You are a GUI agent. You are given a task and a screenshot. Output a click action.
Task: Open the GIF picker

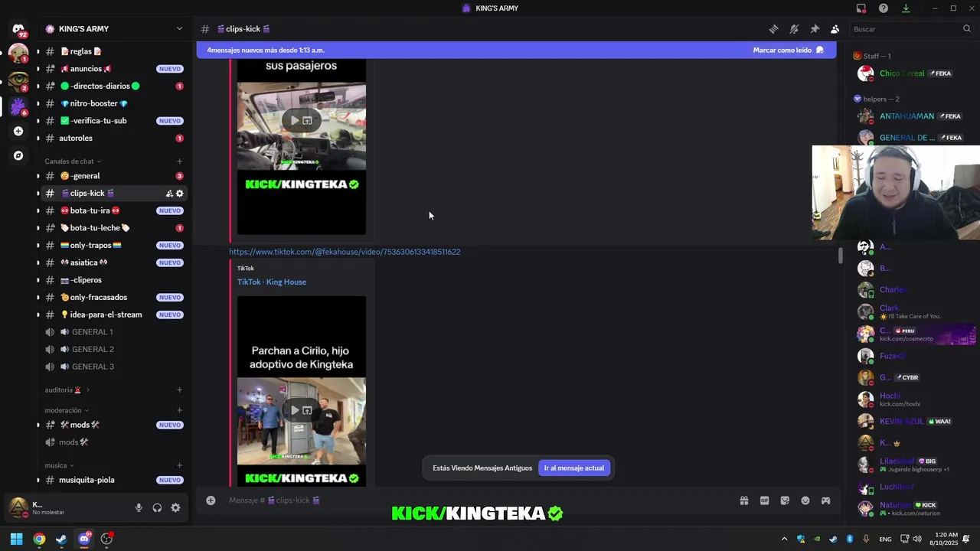click(764, 500)
